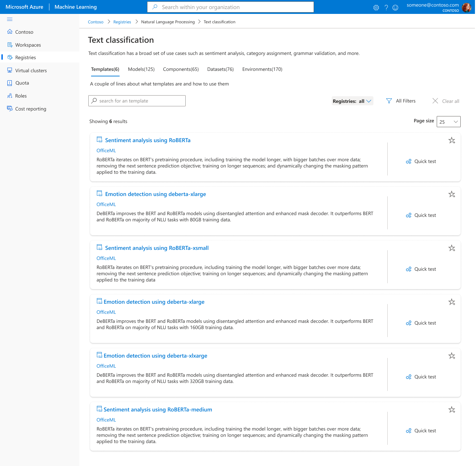Open the Sentiment analysis using RoBERTa-xsmall link
Viewport: 476px width, 466px height.
click(157, 248)
